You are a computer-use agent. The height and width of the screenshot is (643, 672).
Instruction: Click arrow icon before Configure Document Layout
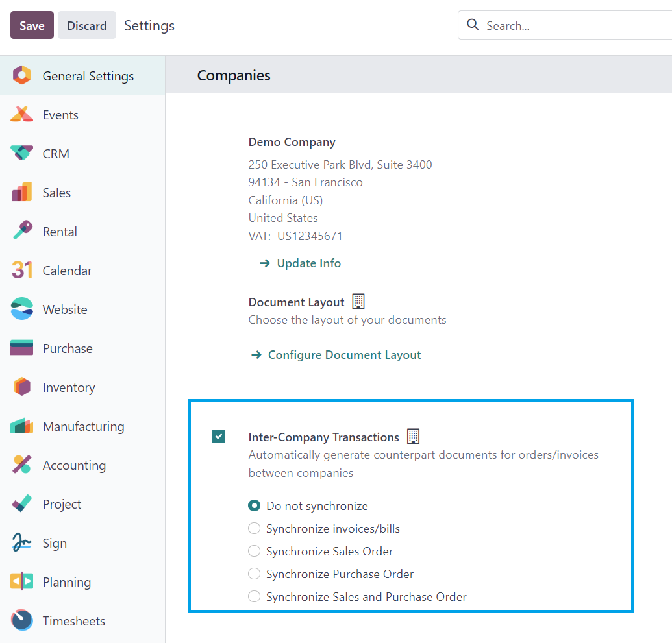[256, 355]
